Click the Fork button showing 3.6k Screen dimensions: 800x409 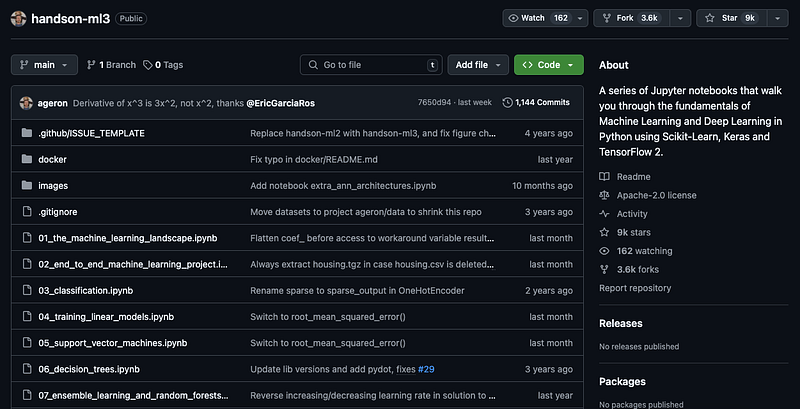pyautogui.click(x=632, y=18)
